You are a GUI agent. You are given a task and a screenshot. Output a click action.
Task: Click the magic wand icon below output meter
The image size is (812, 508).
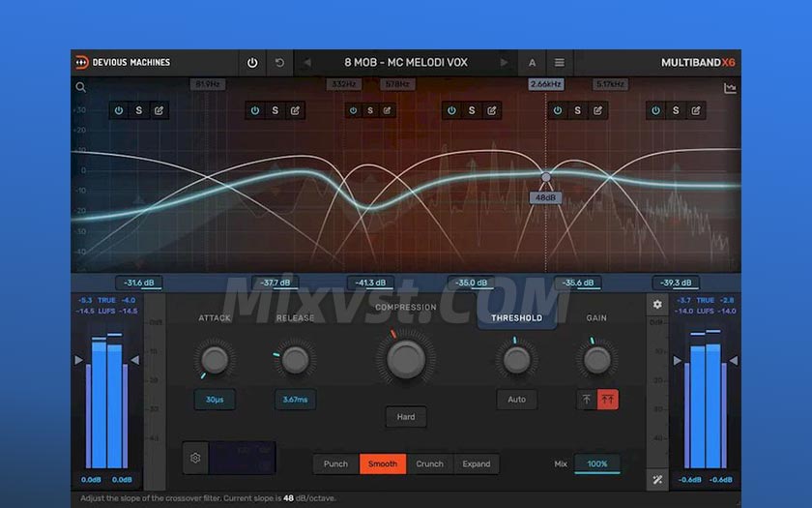click(x=657, y=480)
